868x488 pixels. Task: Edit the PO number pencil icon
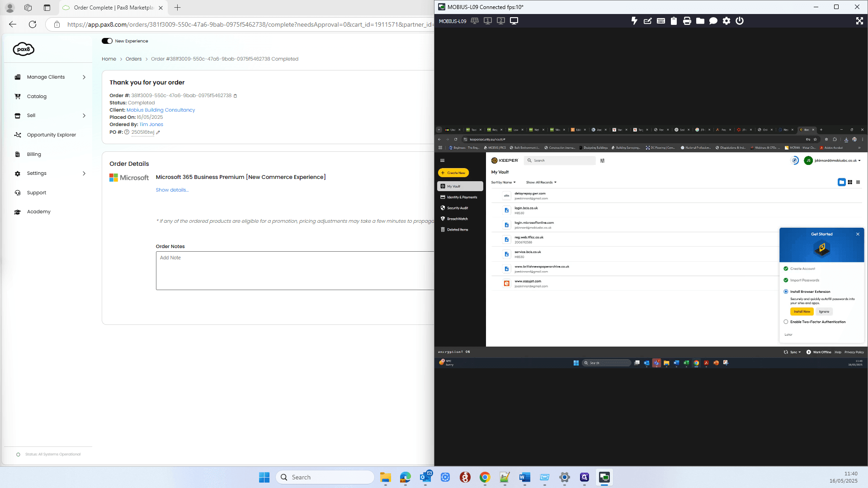point(158,132)
